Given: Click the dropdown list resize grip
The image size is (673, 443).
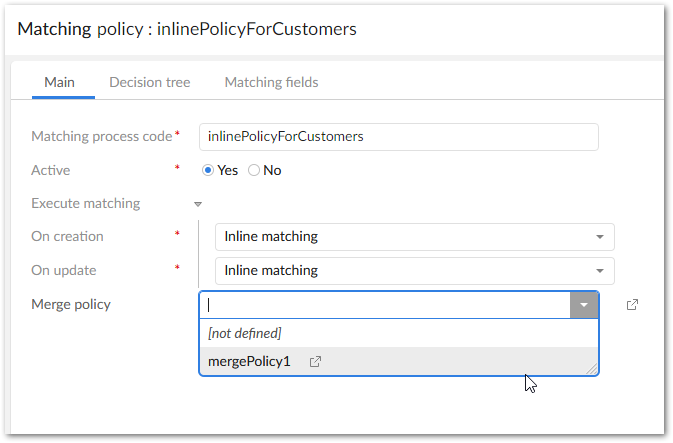Looking at the screenshot, I should (592, 370).
